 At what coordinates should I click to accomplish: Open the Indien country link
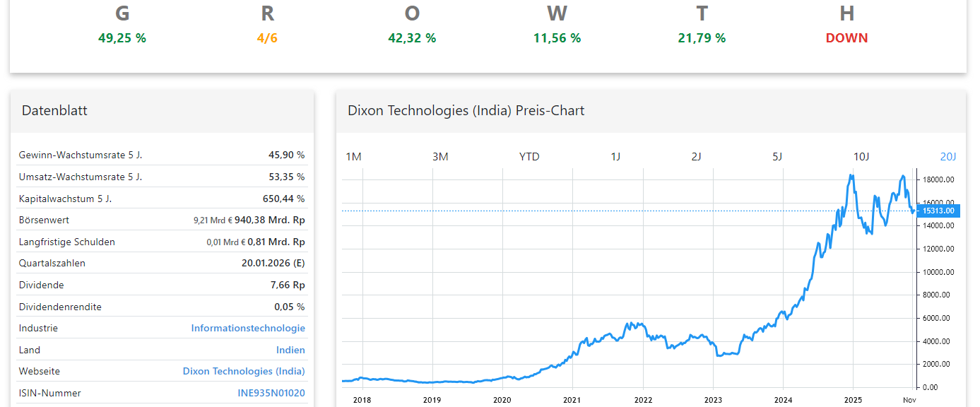(292, 350)
